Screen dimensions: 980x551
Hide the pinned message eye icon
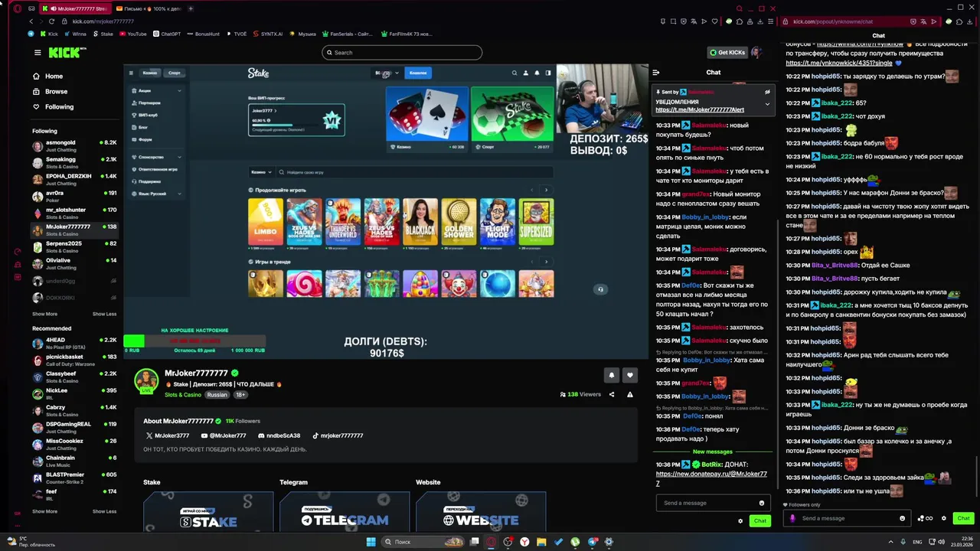tap(767, 92)
